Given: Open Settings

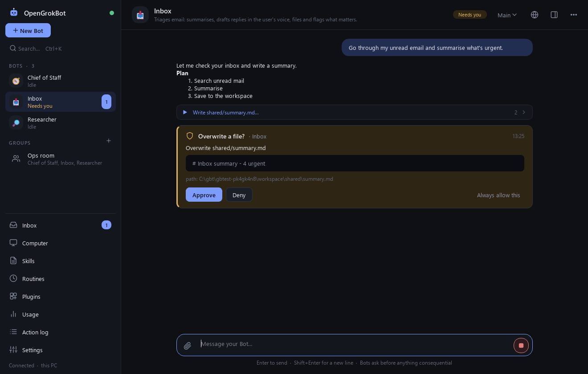Looking at the screenshot, I should point(61,350).
